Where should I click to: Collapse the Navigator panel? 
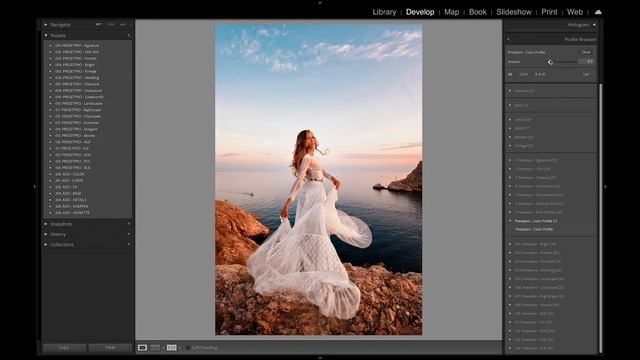click(46, 25)
